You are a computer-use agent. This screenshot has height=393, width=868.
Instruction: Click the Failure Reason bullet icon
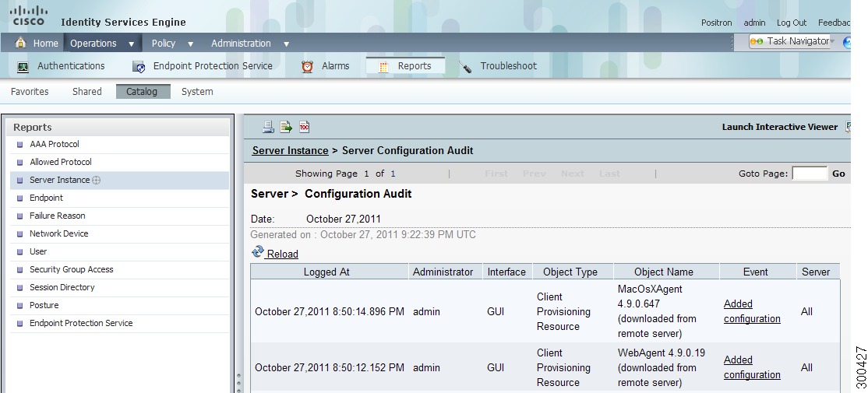pyautogui.click(x=20, y=216)
